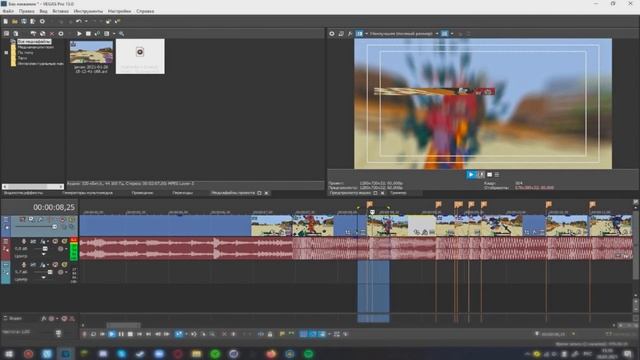The height and width of the screenshot is (360, 640).
Task: Mute the second audio track
Action: (x=55, y=264)
